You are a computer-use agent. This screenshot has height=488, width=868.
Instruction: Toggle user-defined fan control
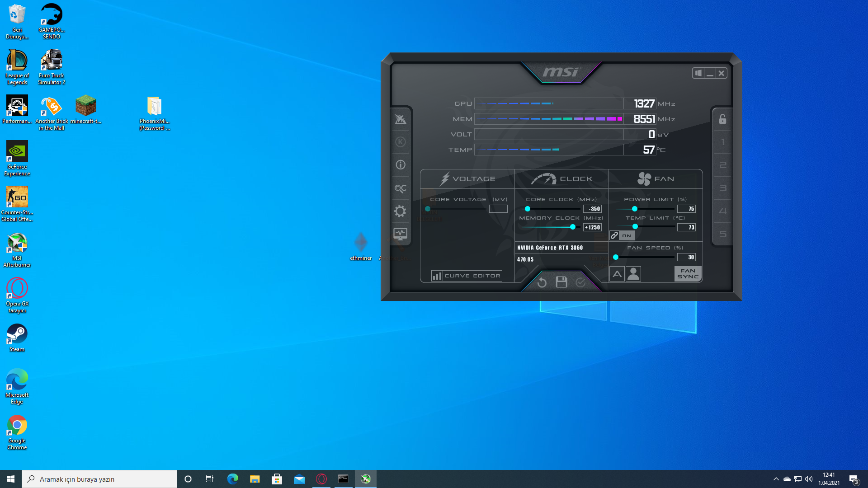click(633, 274)
